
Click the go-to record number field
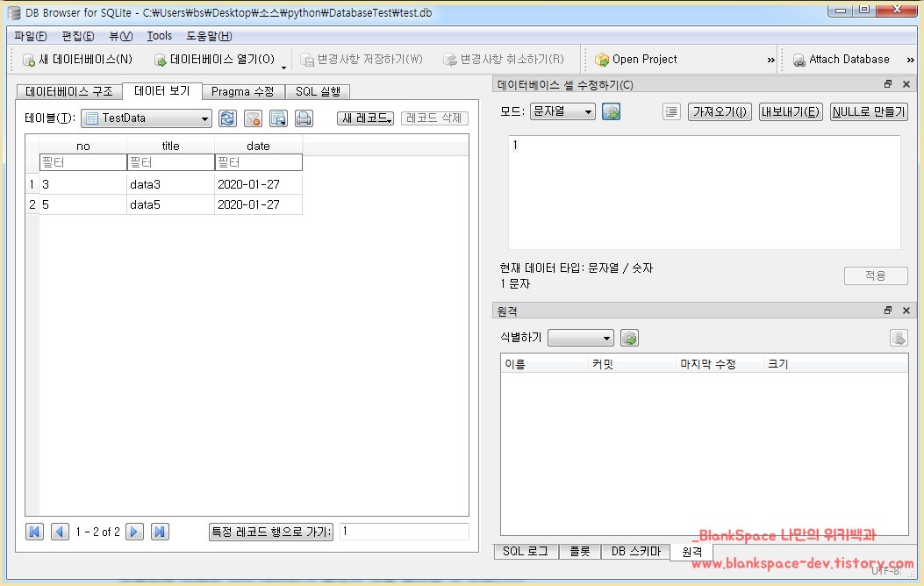pyautogui.click(x=405, y=532)
